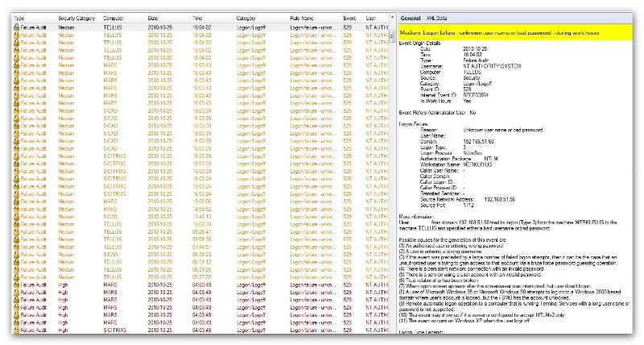The image size is (644, 345).
Task: Open the XML Data tab
Action: [436, 18]
